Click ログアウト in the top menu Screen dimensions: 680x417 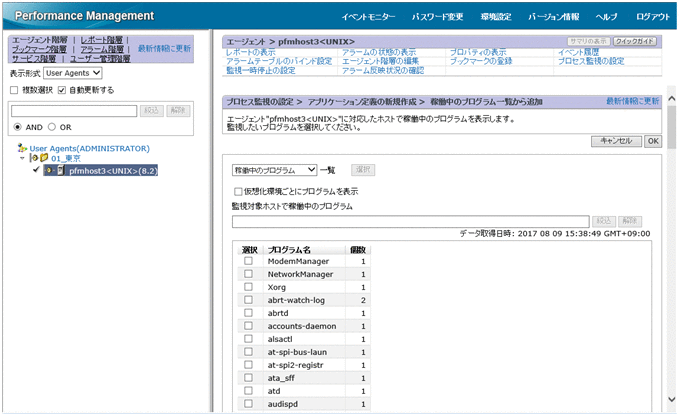click(653, 17)
